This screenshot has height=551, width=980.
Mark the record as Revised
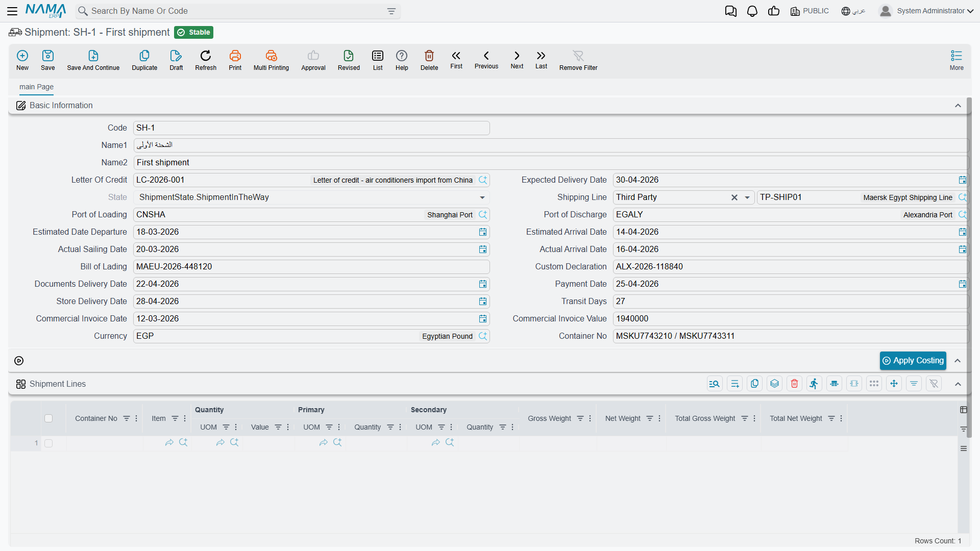(349, 60)
